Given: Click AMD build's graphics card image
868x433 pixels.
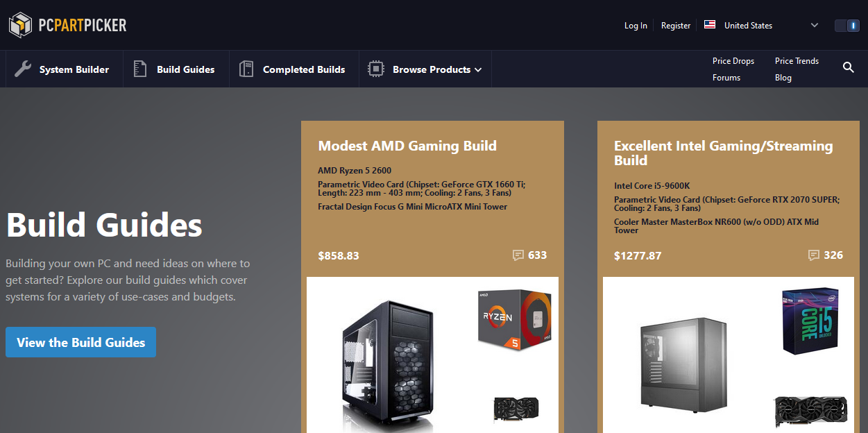Looking at the screenshot, I should (516, 409).
